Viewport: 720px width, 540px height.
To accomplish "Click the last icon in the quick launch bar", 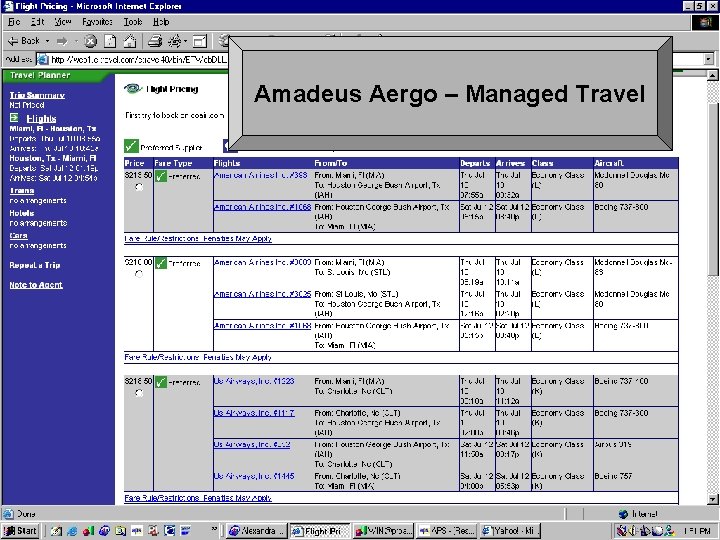I will pos(186,531).
